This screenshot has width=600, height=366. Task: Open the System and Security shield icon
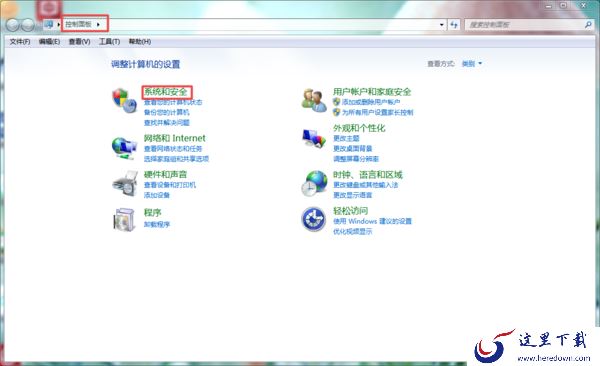(125, 100)
